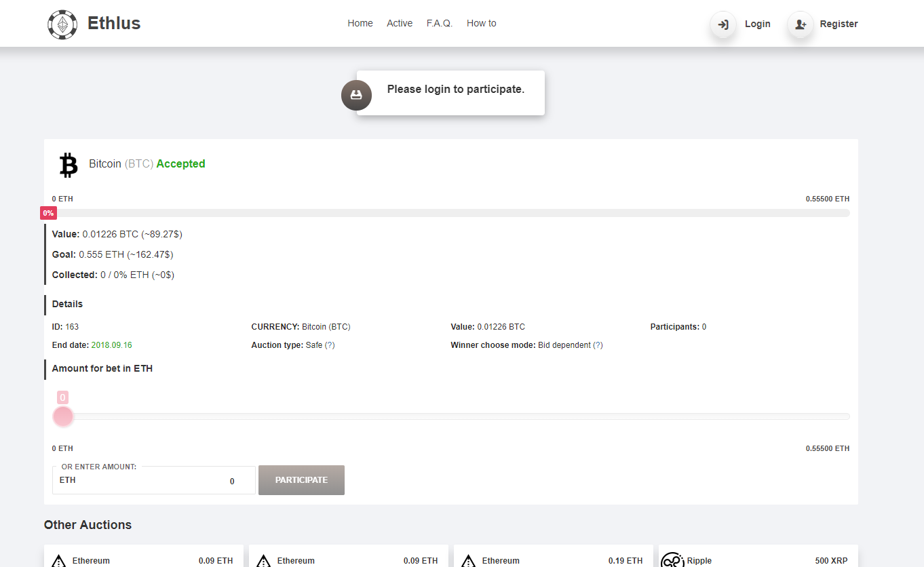Go to the F.A.Q. page
The width and height of the screenshot is (924, 567).
pos(440,23)
